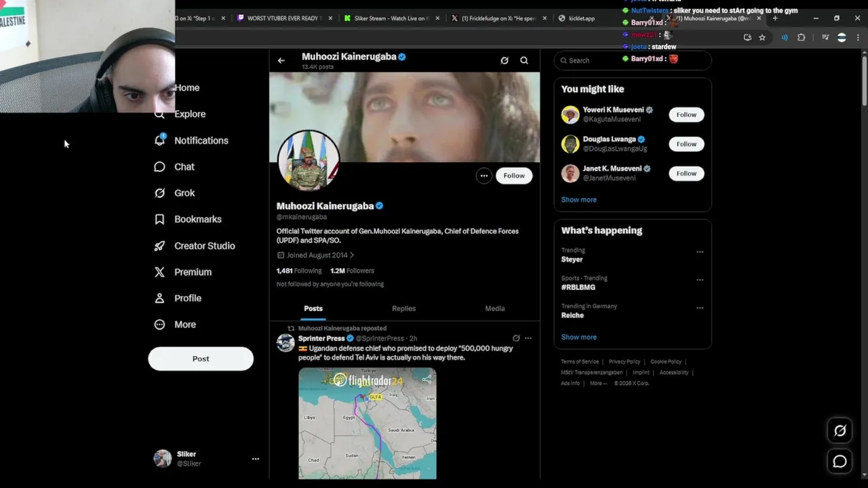Open Sprinter Press avatar on the post
This screenshot has width=868, height=488.
click(285, 343)
